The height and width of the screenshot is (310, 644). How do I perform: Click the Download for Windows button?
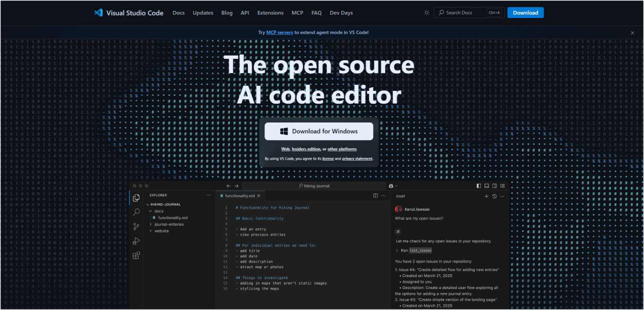(320, 131)
